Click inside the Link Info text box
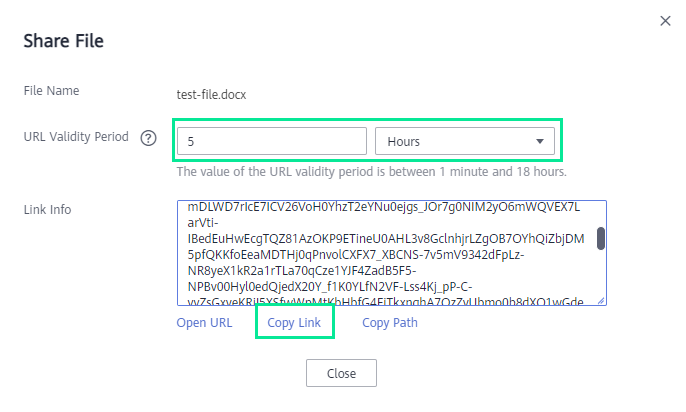The height and width of the screenshot is (412, 686). pos(385,252)
